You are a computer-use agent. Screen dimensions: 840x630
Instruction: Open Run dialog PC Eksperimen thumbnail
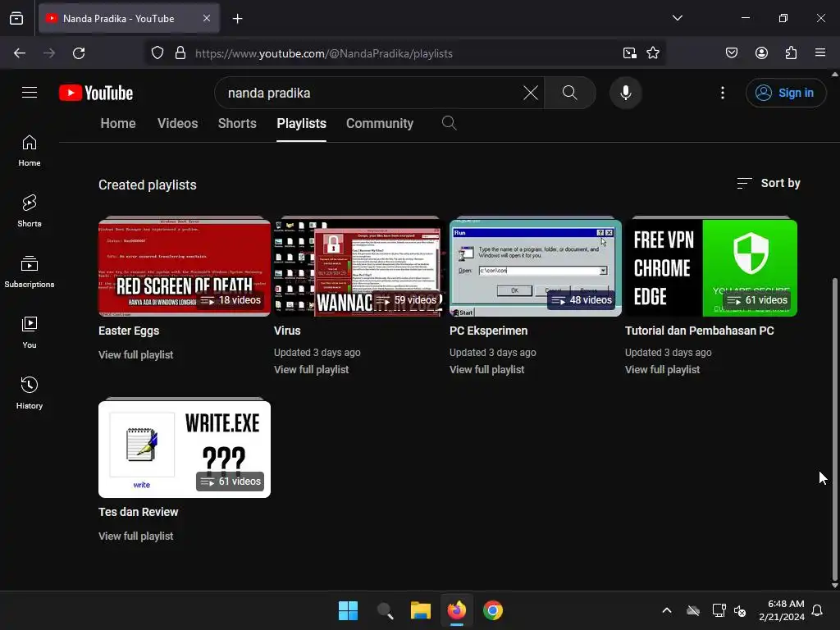(x=536, y=268)
